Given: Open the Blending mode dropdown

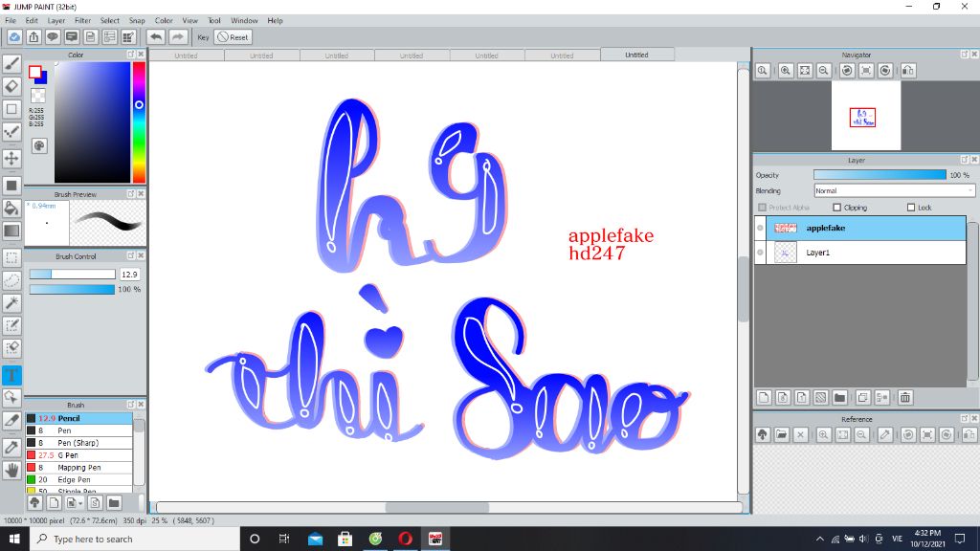Looking at the screenshot, I should point(894,190).
